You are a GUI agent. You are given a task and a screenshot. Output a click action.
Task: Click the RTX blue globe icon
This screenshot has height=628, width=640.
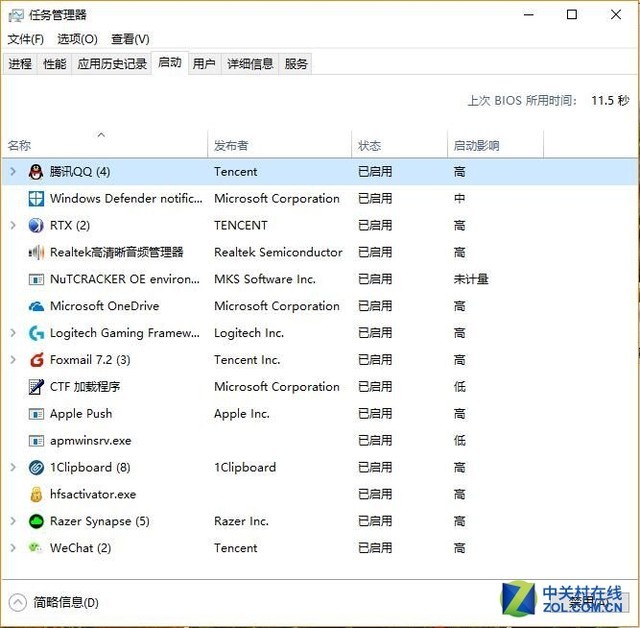[36, 225]
